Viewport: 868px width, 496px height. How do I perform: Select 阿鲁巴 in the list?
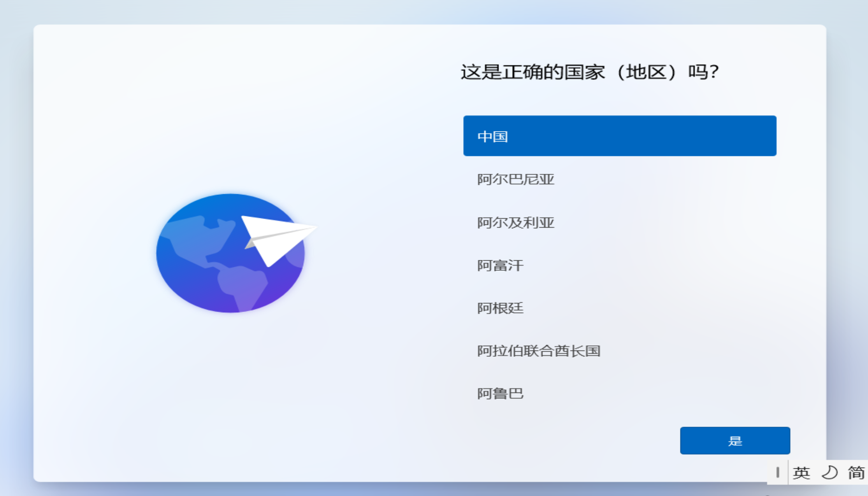(x=620, y=394)
